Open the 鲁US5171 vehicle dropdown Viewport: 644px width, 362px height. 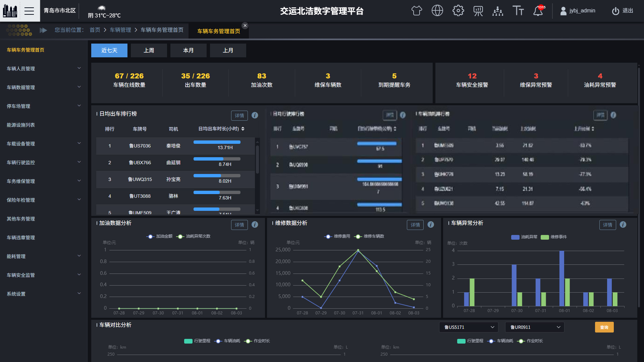(x=469, y=327)
